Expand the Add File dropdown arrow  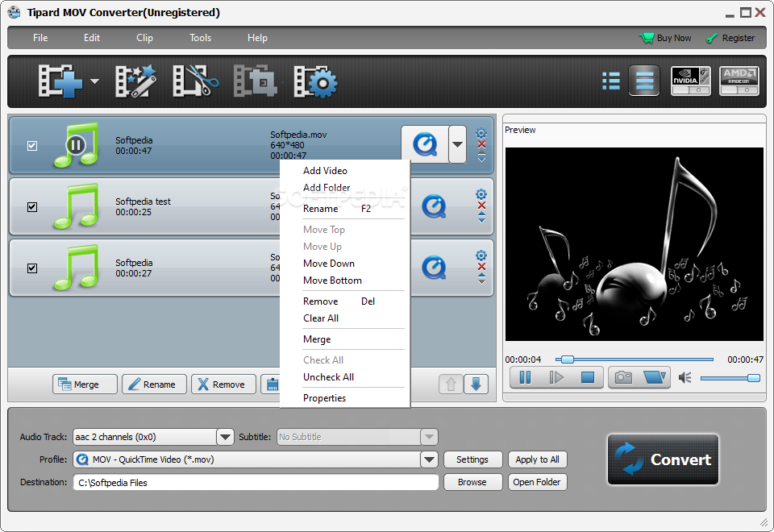[94, 81]
